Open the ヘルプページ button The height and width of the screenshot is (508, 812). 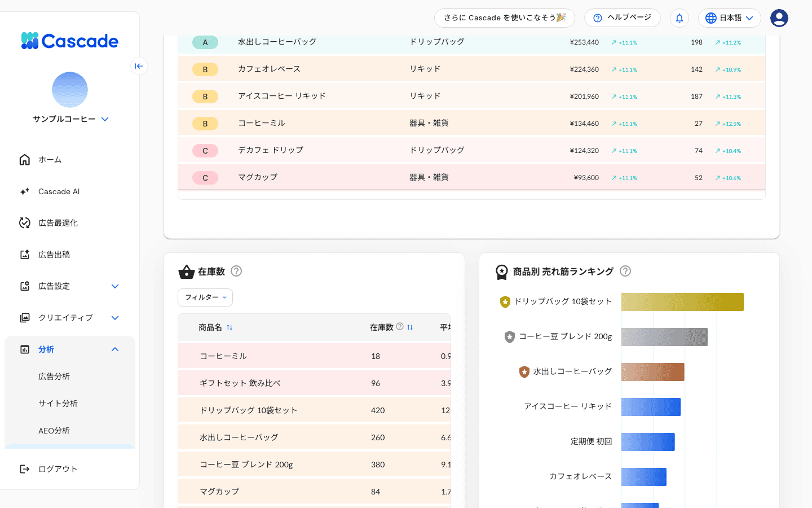(x=623, y=18)
